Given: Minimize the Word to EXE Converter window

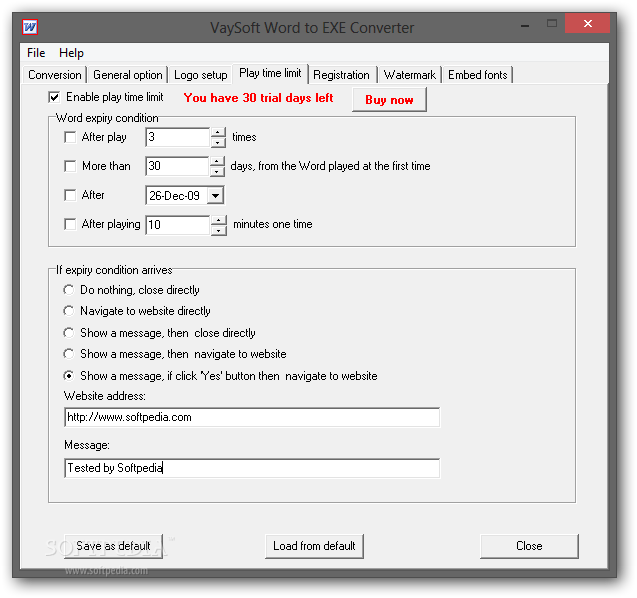Looking at the screenshot, I should 525,25.
